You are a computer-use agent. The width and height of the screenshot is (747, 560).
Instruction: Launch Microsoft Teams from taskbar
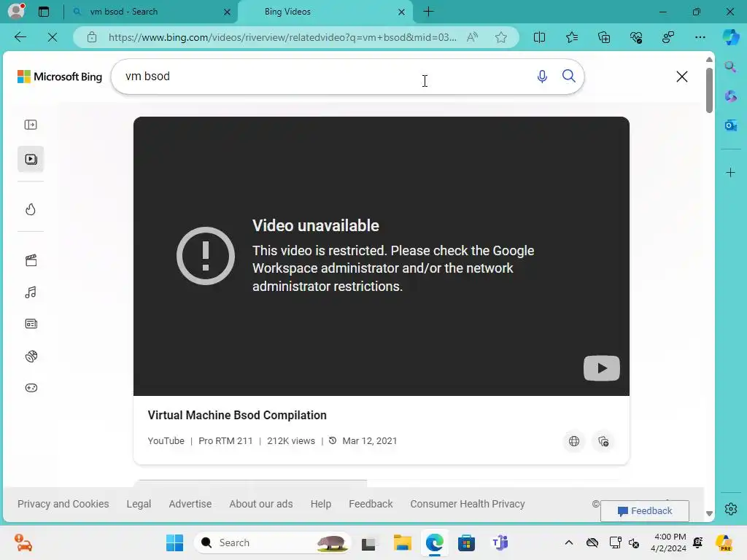499,542
